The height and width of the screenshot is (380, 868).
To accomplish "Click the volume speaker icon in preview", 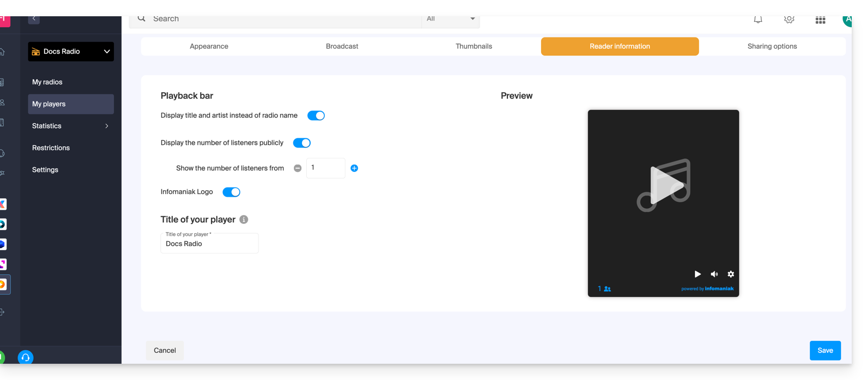I will 714,274.
